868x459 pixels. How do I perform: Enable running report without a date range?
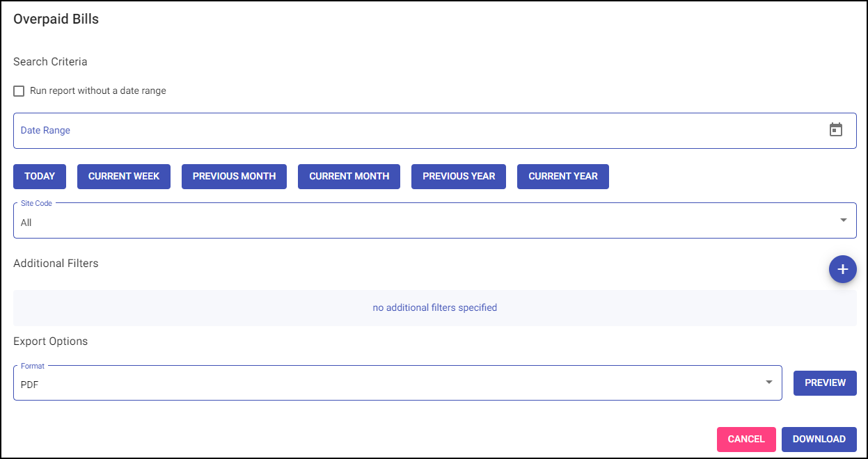pos(19,91)
